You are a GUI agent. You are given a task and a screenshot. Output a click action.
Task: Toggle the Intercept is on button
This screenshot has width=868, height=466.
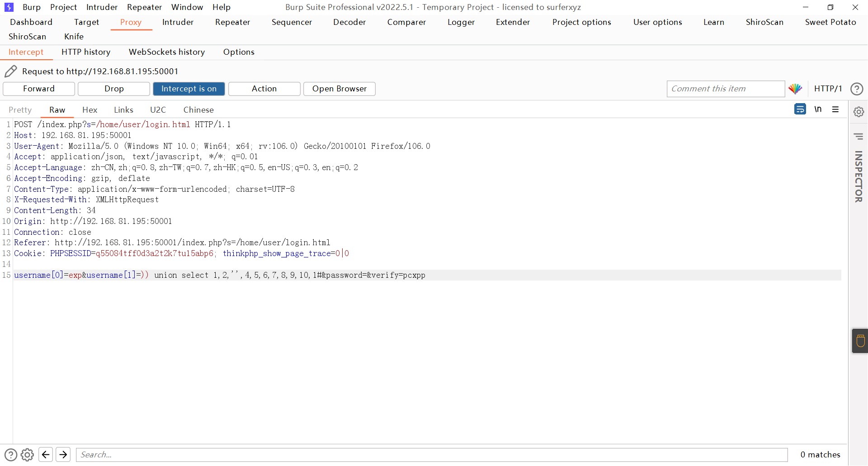(189, 89)
